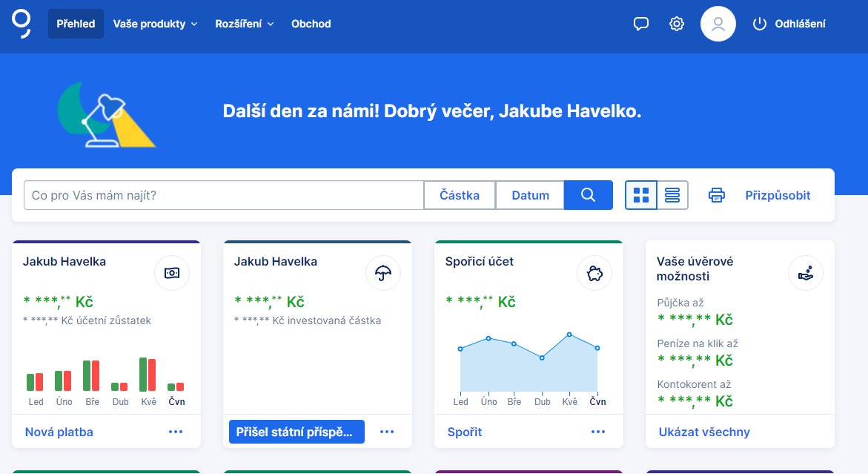Open the messages chat bubble icon
Viewport: 868px width, 474px height.
[x=641, y=24]
